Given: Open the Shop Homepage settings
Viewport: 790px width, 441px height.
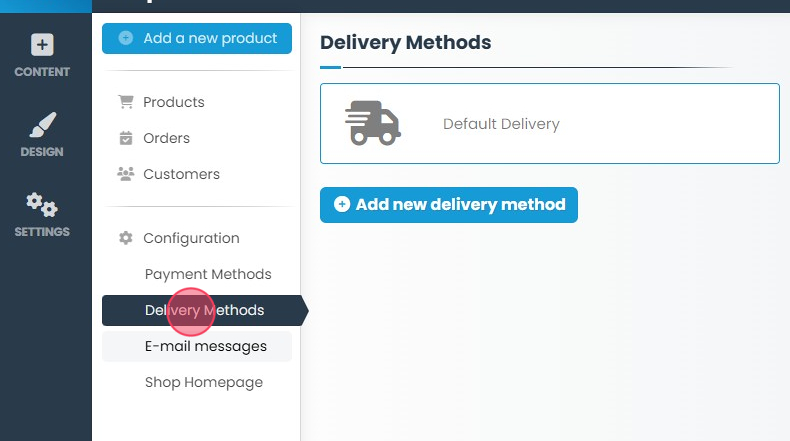Looking at the screenshot, I should click(204, 382).
